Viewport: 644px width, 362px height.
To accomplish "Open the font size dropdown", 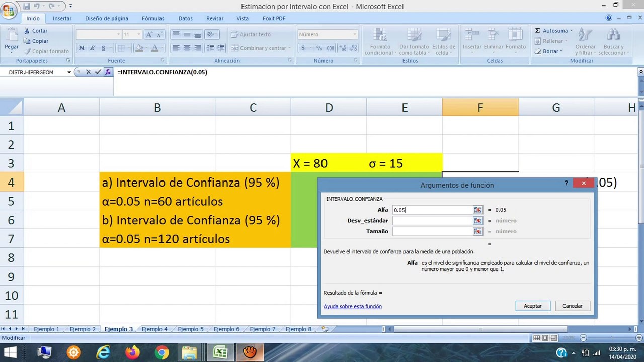I will coord(139,35).
